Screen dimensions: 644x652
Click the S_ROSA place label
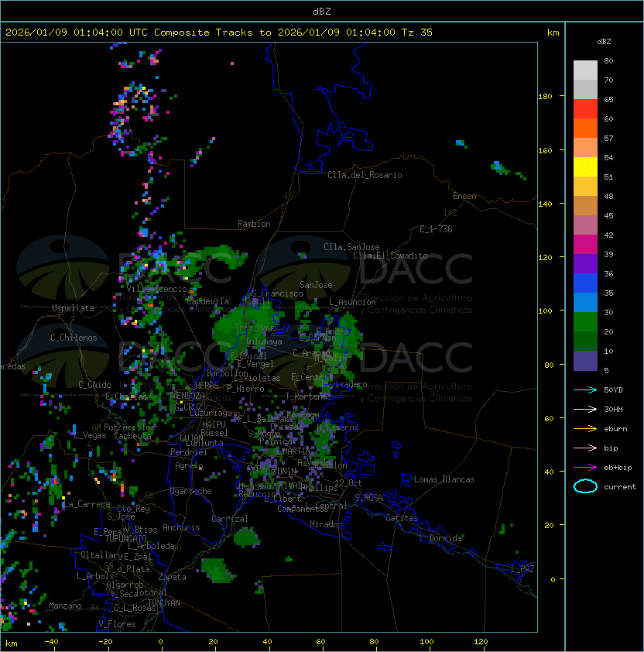click(368, 498)
